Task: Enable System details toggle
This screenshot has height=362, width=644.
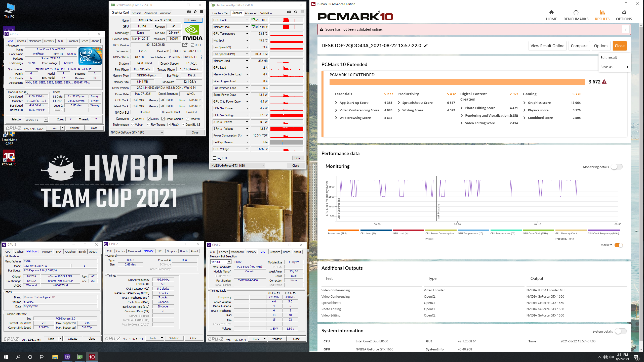Action: click(x=621, y=331)
